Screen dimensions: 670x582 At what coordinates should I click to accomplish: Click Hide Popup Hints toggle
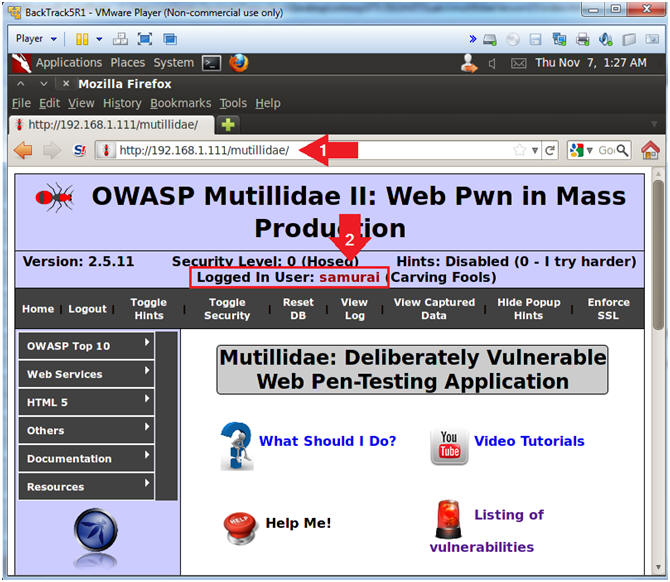pyautogui.click(x=529, y=309)
